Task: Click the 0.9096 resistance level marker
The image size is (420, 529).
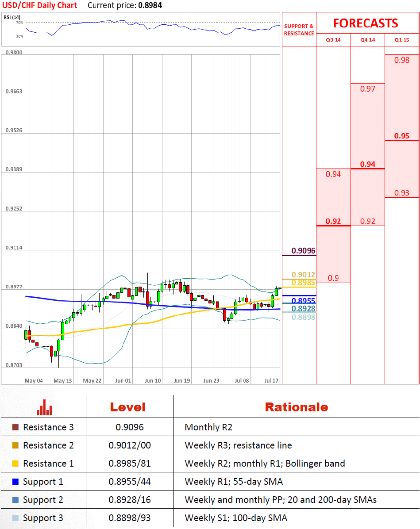Action: [303, 251]
